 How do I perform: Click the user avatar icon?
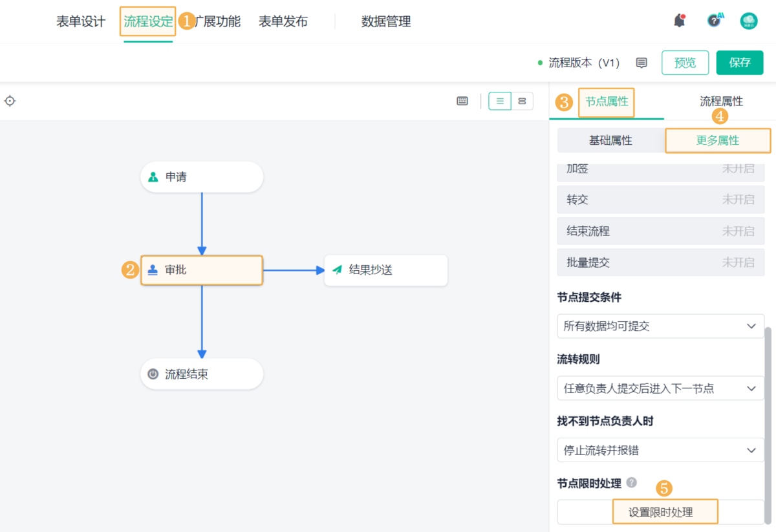point(749,21)
